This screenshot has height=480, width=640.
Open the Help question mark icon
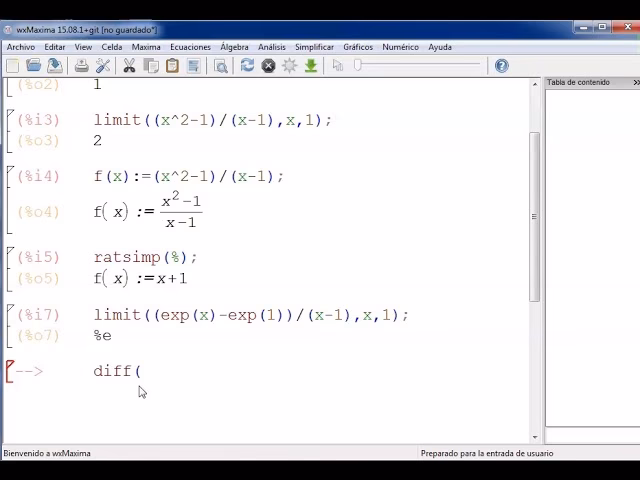click(x=502, y=66)
